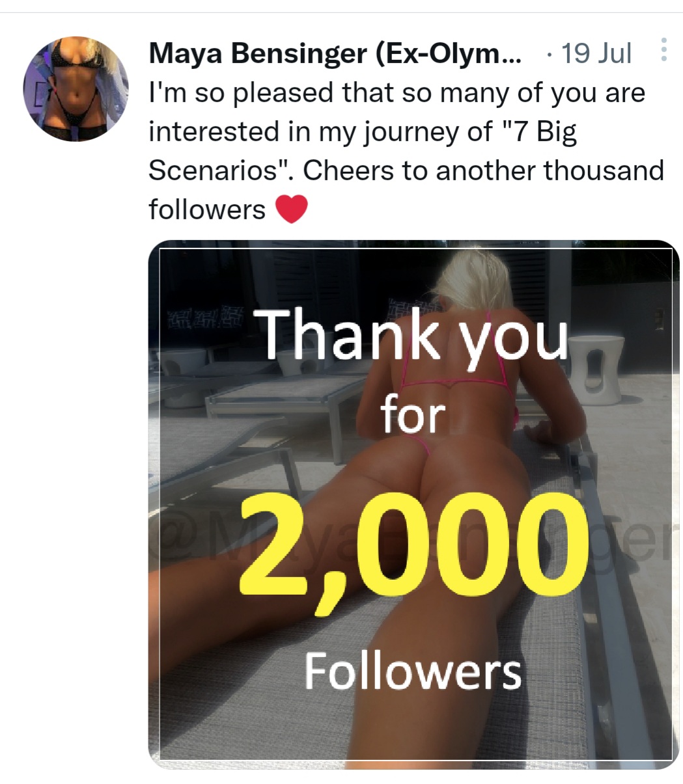
Task: Open the tweet's three-dot more options menu
Action: click(663, 50)
